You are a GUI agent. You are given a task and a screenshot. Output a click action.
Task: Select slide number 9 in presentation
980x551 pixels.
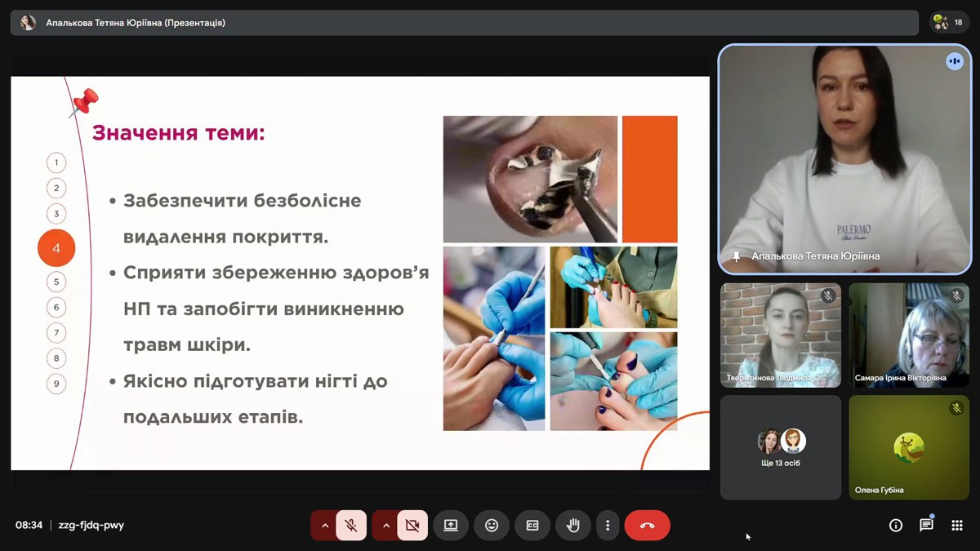point(56,384)
